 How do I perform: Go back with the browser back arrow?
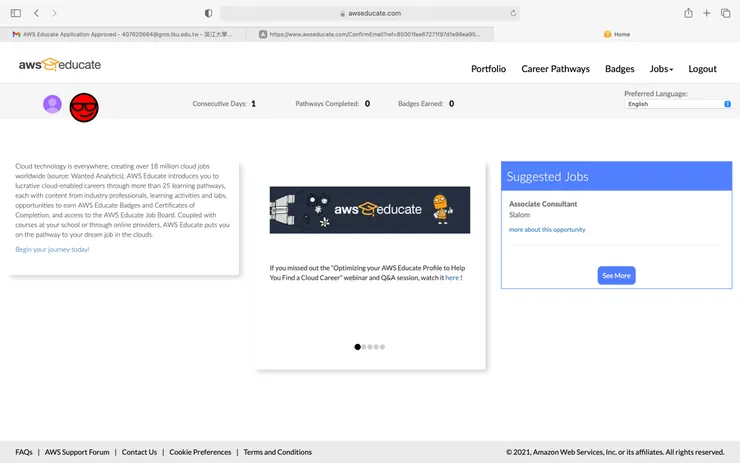click(x=36, y=13)
